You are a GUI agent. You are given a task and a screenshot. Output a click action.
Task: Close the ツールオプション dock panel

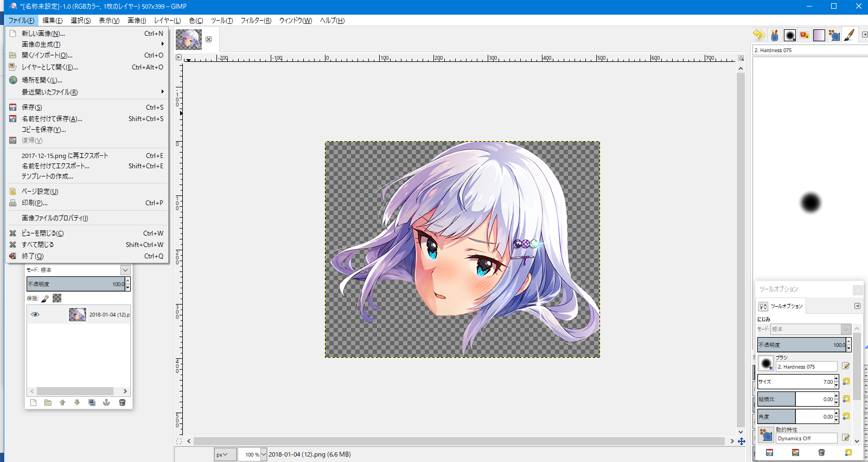pos(858,289)
